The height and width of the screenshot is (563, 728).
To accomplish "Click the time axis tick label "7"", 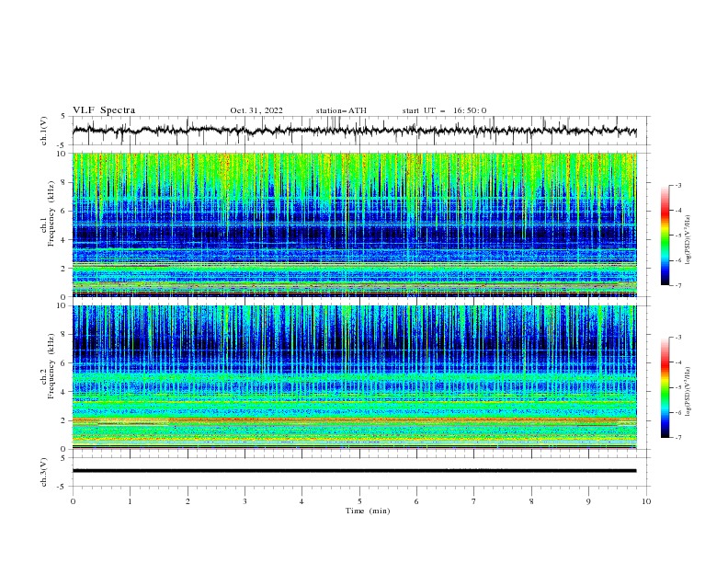I will 474,501.
